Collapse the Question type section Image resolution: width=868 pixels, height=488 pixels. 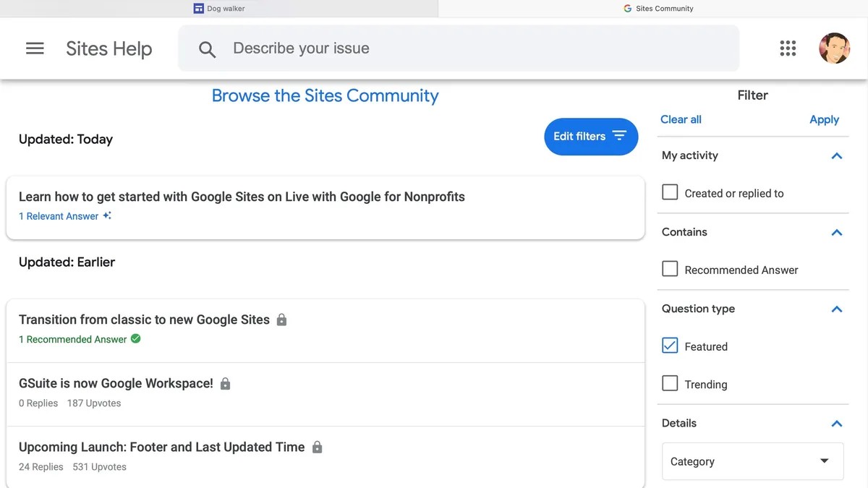836,309
